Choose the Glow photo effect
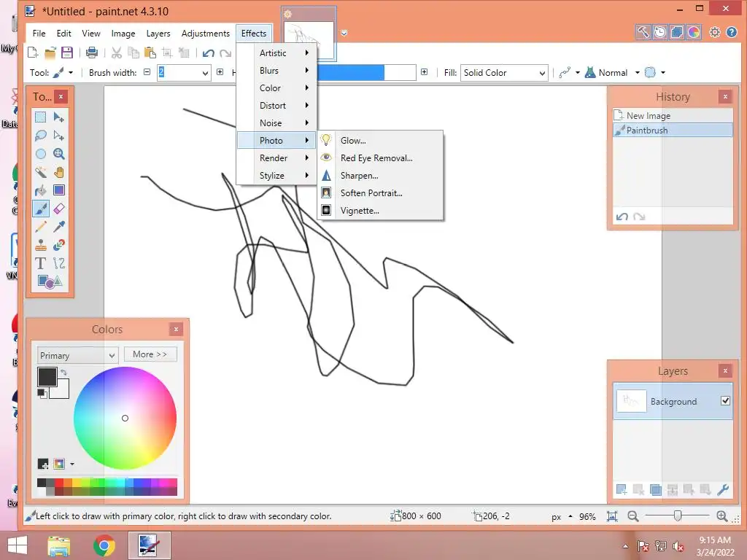This screenshot has width=747, height=560. point(380,141)
